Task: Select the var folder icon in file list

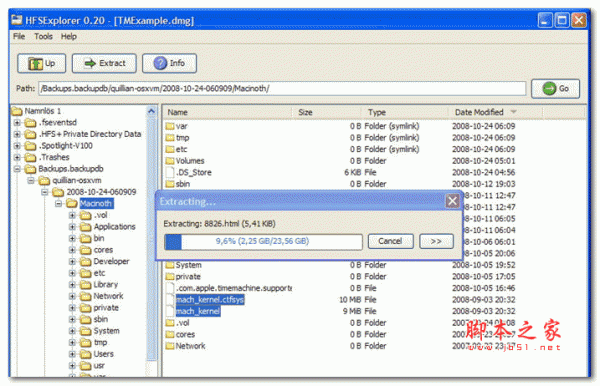Action: pos(170,126)
